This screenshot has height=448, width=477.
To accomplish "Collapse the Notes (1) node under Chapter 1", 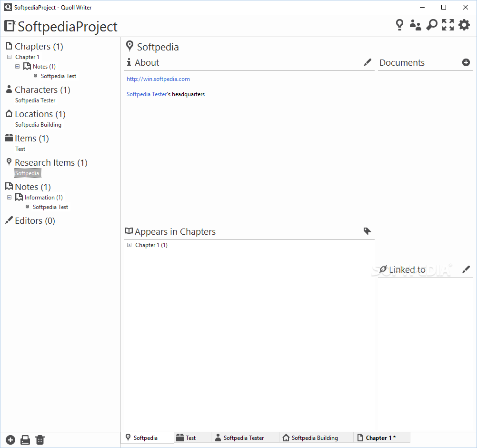I will 17,66.
